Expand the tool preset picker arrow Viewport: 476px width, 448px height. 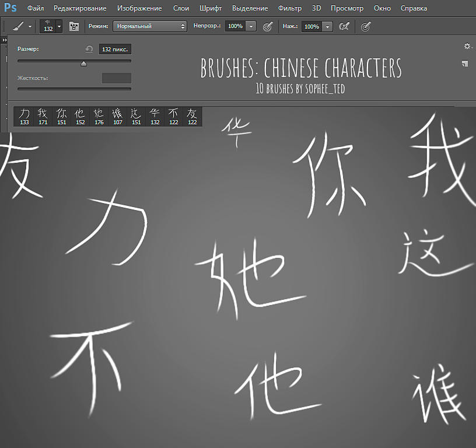[x=30, y=26]
